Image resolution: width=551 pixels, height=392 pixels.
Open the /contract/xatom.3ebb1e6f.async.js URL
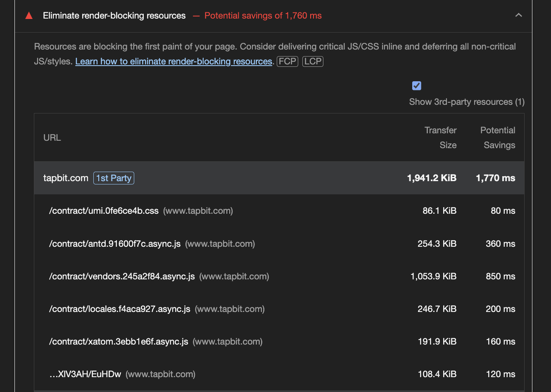(119, 342)
